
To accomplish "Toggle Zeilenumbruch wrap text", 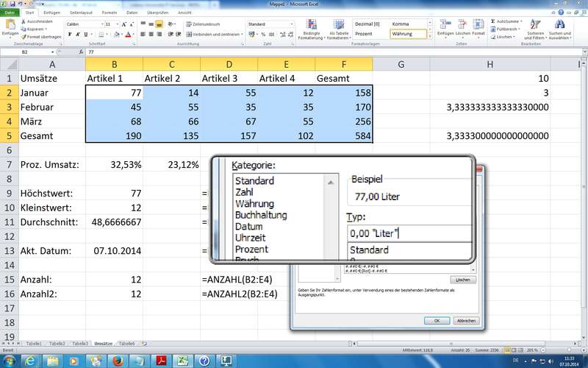I will click(202, 24).
